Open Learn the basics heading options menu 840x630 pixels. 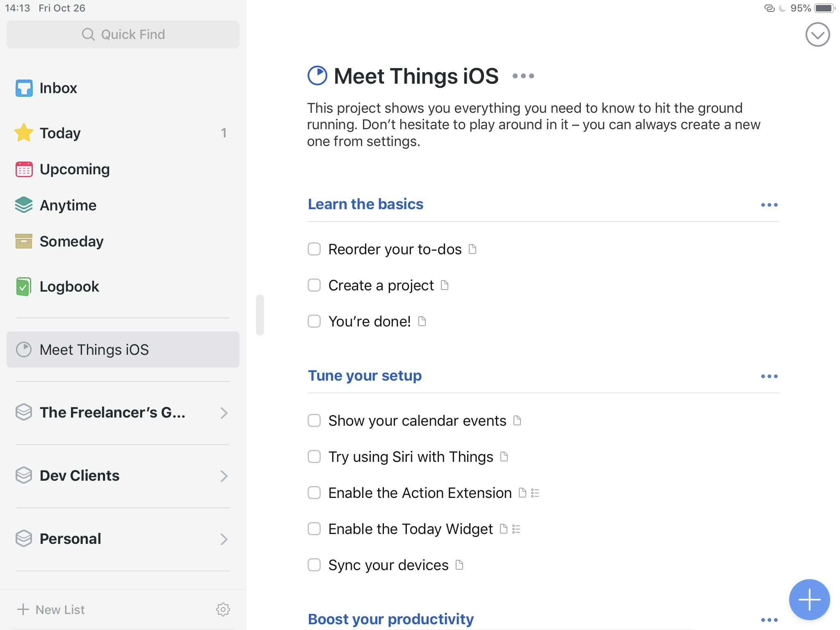[769, 205]
